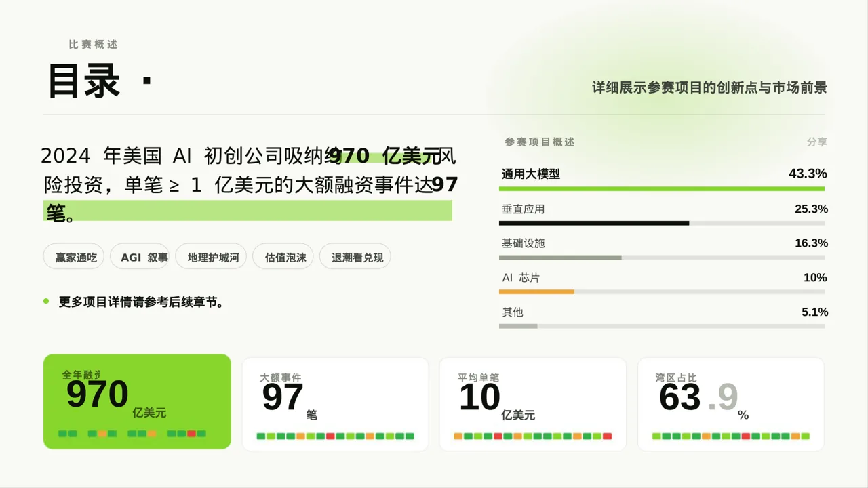Click the colored squares strip in 大额事件 card
Screen dimensions: 868x488
(x=336, y=436)
